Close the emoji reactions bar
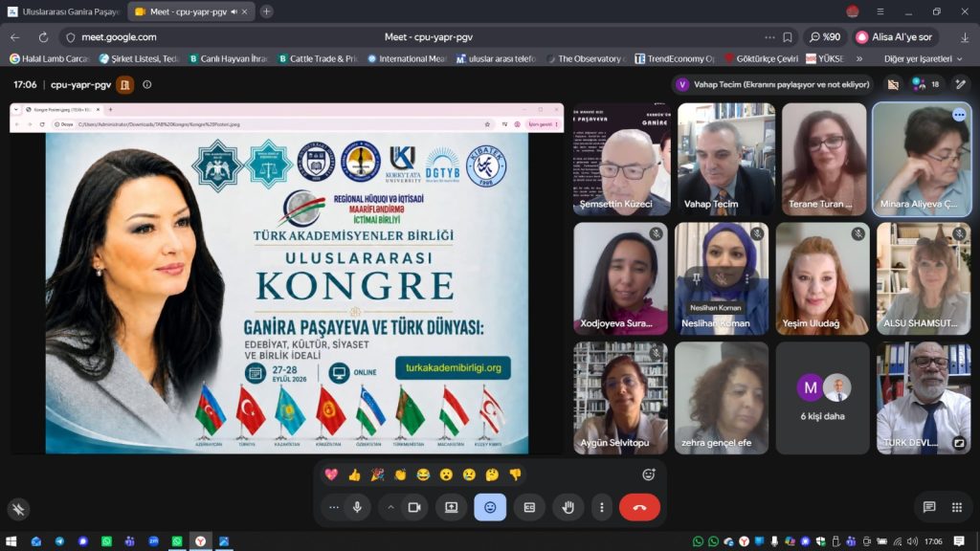This screenshot has width=980, height=551. [x=490, y=507]
